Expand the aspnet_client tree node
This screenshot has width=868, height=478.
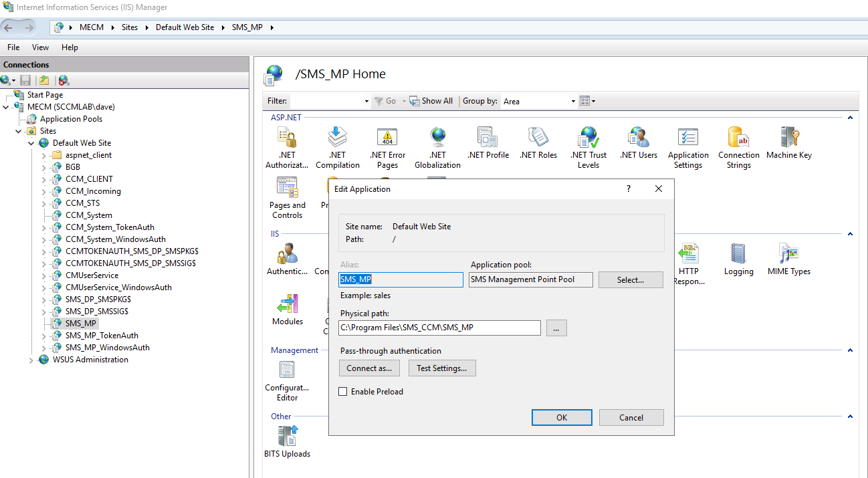(44, 155)
